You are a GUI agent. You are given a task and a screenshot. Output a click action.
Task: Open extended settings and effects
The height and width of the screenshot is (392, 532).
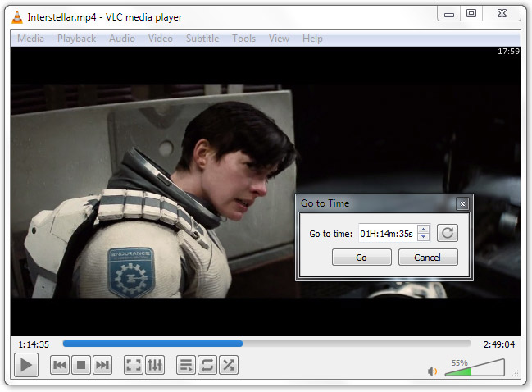point(155,366)
